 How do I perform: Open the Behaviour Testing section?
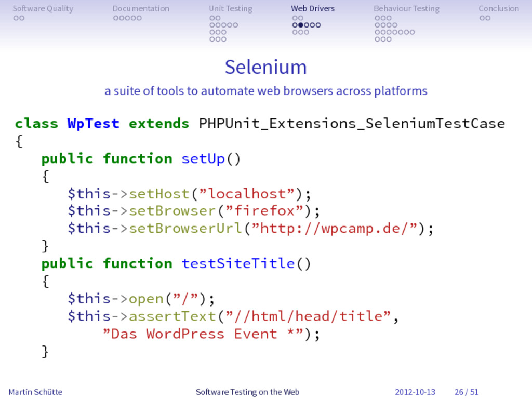click(406, 8)
